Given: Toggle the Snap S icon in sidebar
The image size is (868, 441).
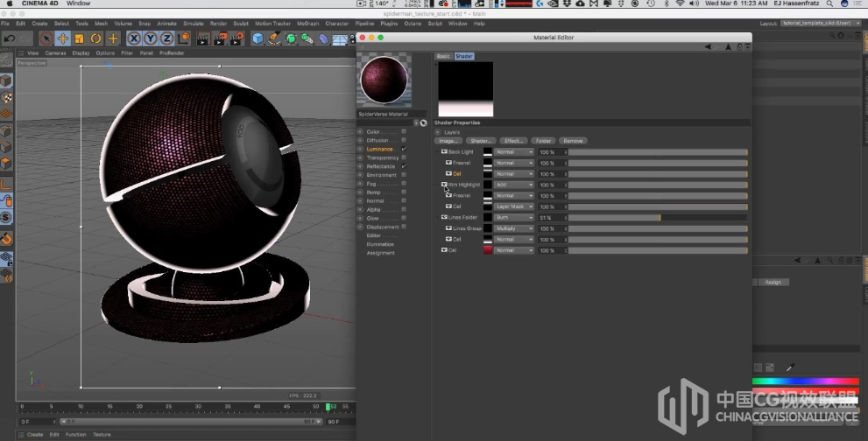Looking at the screenshot, I should coord(6,218).
